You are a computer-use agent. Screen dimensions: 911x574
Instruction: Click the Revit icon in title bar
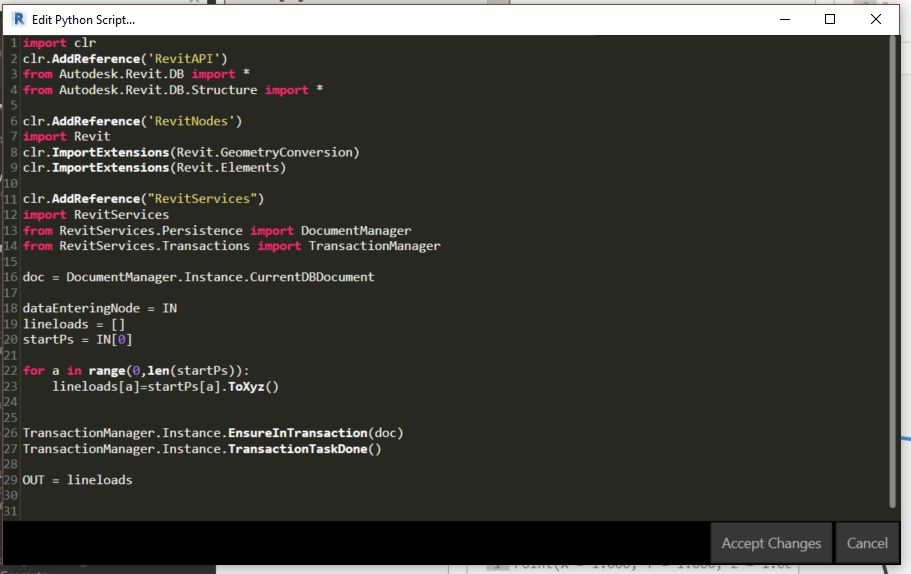tap(19, 19)
